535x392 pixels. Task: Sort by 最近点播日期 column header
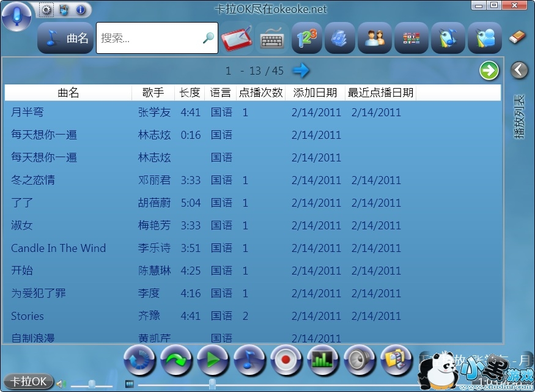(380, 92)
